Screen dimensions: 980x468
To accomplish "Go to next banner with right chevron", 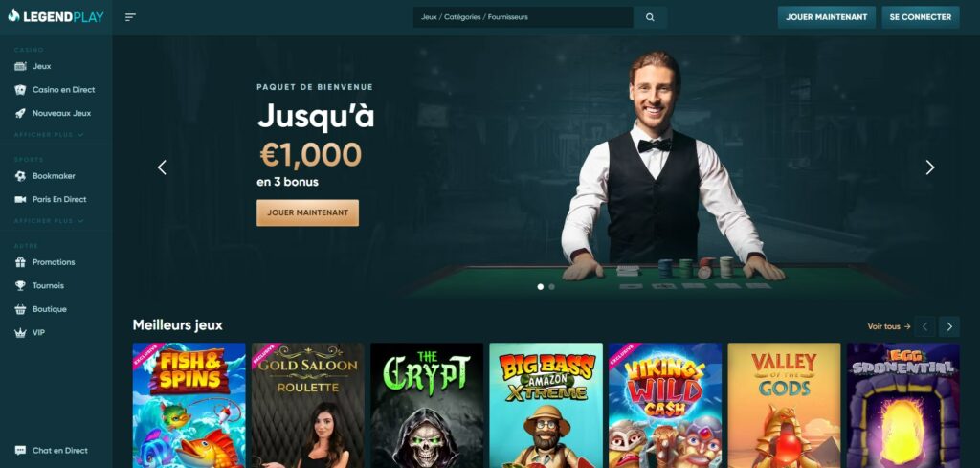I will tap(929, 167).
